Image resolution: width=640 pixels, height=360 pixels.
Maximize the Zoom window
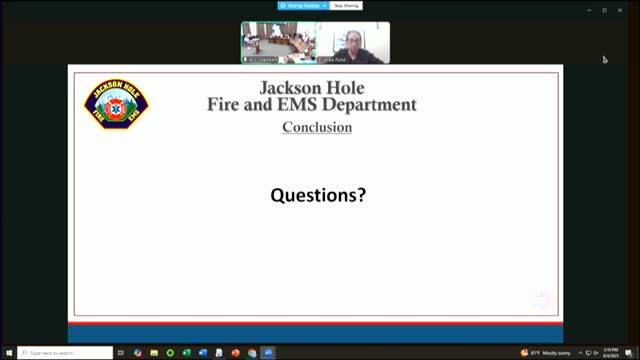coord(604,10)
